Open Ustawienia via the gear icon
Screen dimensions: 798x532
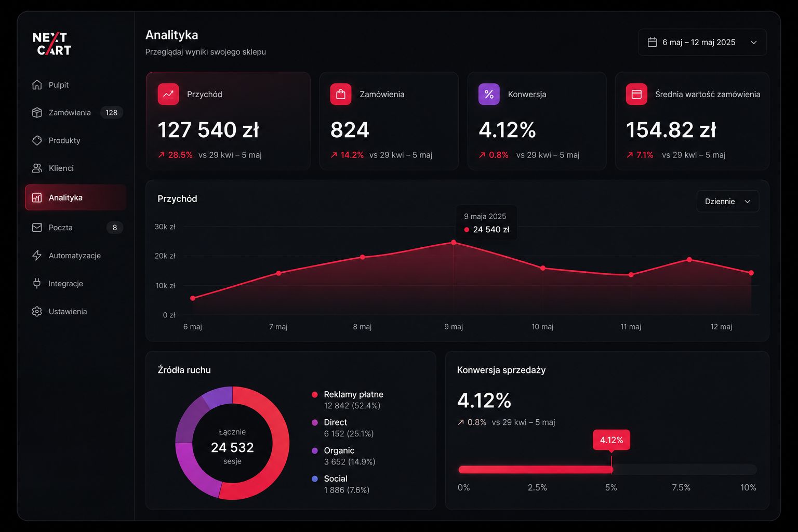(x=37, y=312)
